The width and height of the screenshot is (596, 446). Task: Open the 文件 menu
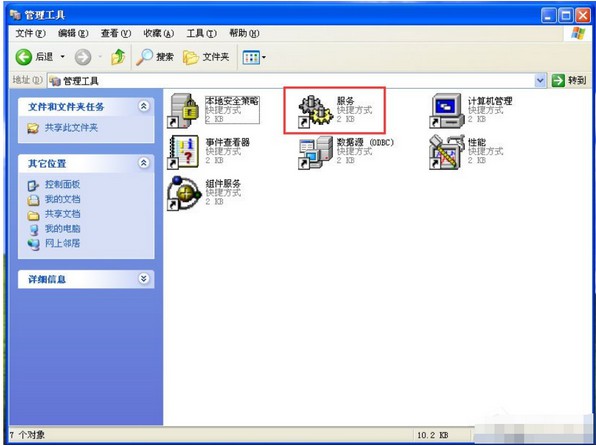pos(30,33)
